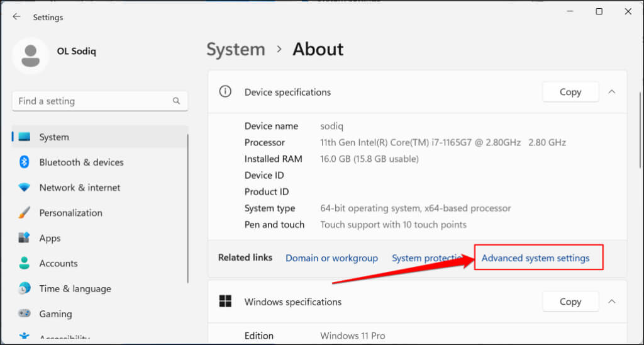Open Time & language settings

pyautogui.click(x=75, y=288)
